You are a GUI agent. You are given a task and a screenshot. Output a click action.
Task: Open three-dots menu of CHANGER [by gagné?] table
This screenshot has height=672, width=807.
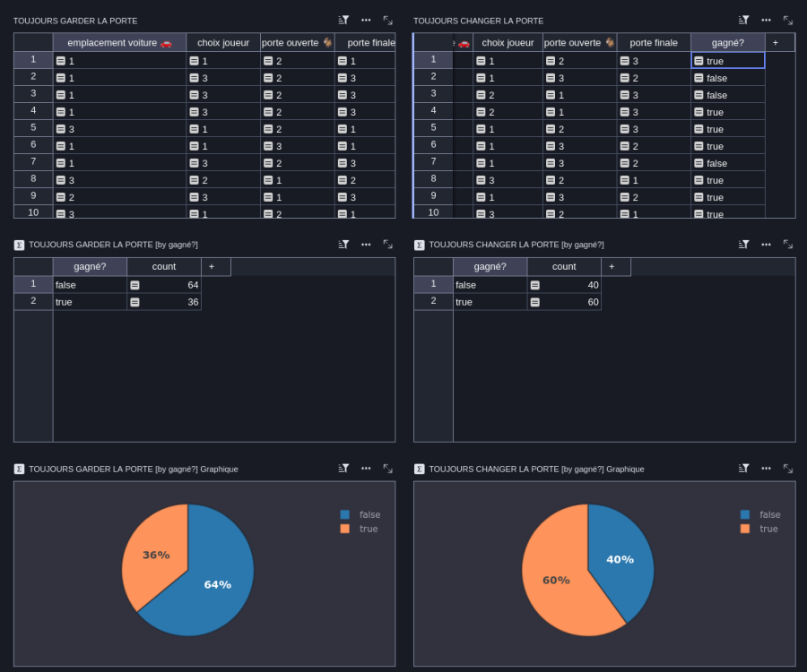766,245
